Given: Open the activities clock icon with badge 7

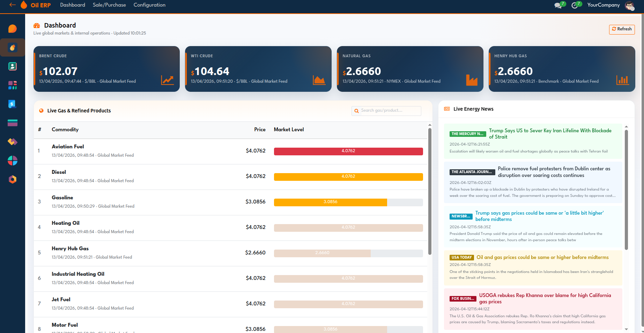Looking at the screenshot, I should (575, 5).
